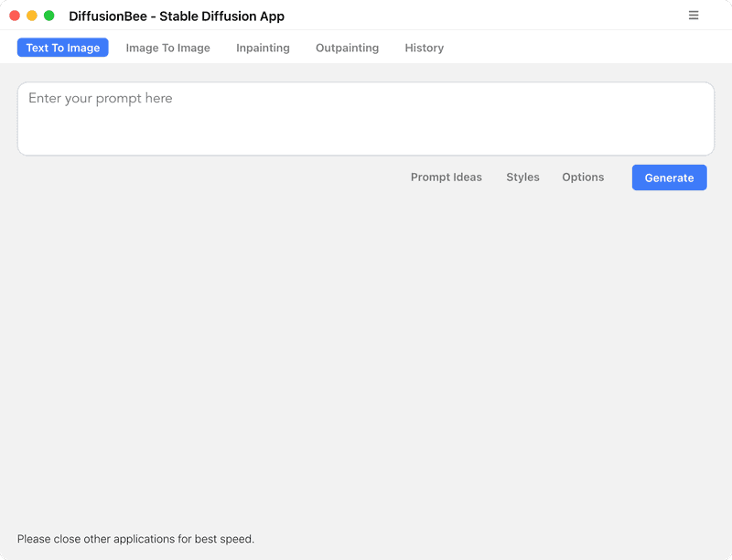Expand the Prompt Ideas list
The width and height of the screenshot is (732, 560).
(x=446, y=178)
